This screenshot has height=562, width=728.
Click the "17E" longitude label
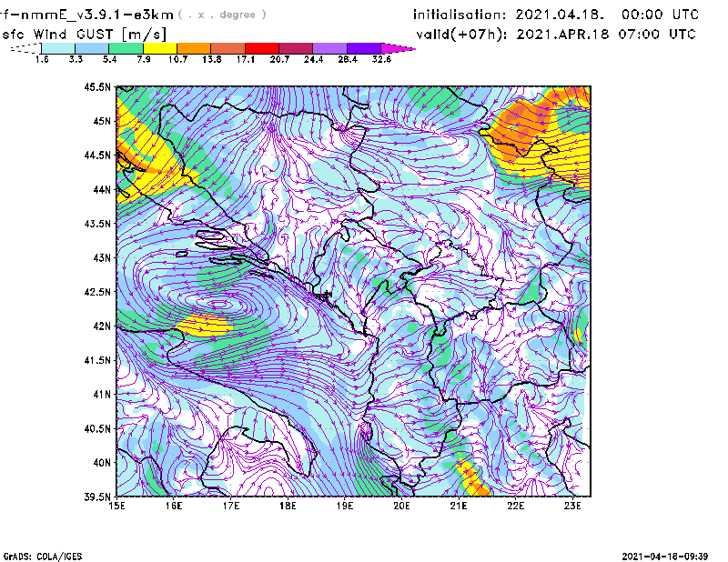231,506
